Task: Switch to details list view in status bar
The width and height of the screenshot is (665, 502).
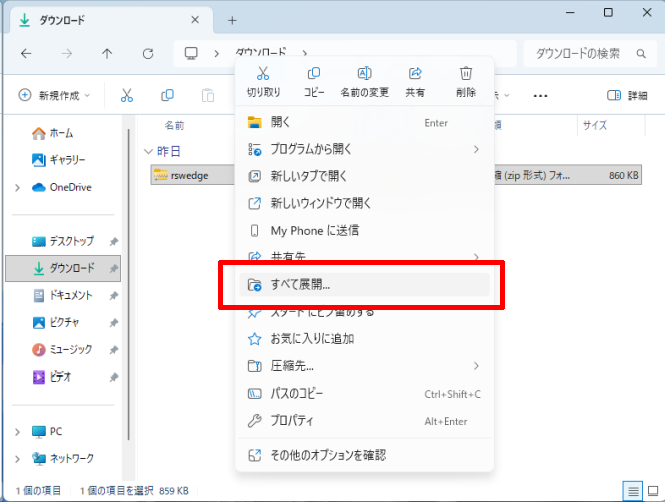Action: pyautogui.click(x=632, y=490)
